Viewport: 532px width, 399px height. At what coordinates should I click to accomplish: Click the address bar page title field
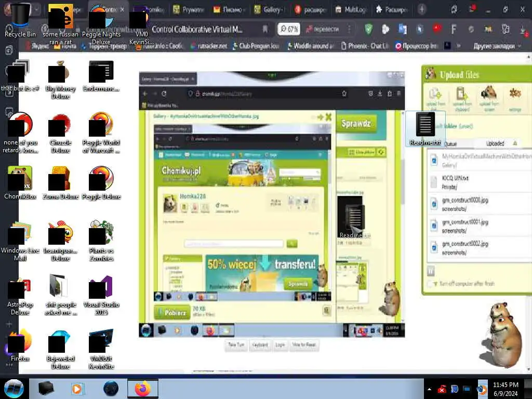click(x=197, y=29)
